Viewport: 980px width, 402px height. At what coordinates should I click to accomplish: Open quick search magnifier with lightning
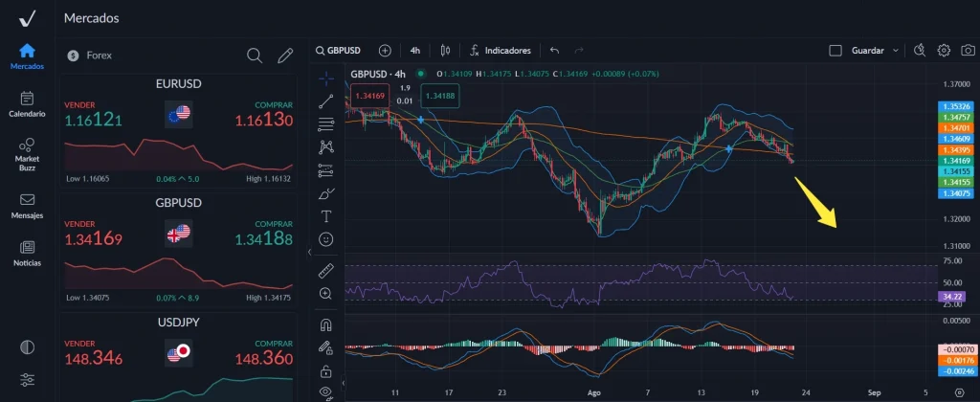coord(920,51)
